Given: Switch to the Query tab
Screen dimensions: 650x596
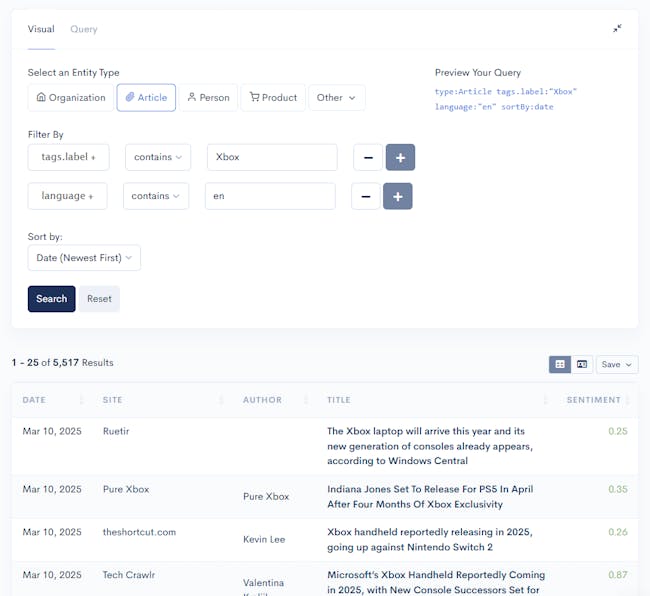Looking at the screenshot, I should (84, 29).
